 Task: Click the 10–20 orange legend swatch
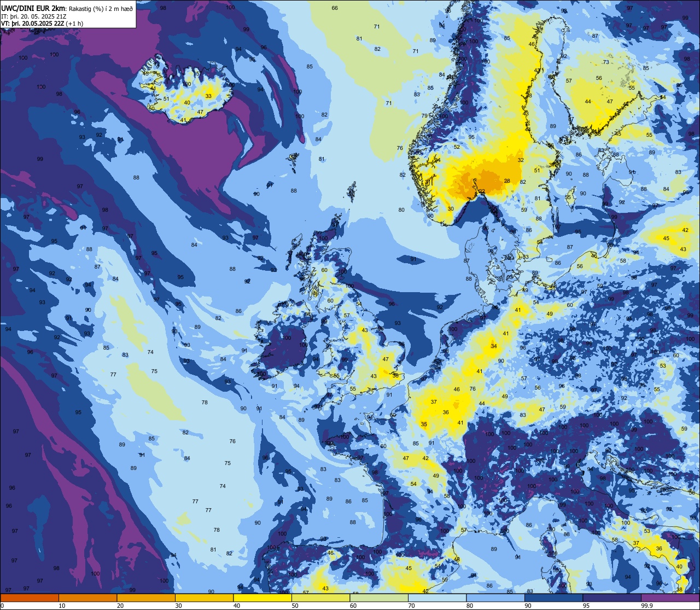point(87,597)
